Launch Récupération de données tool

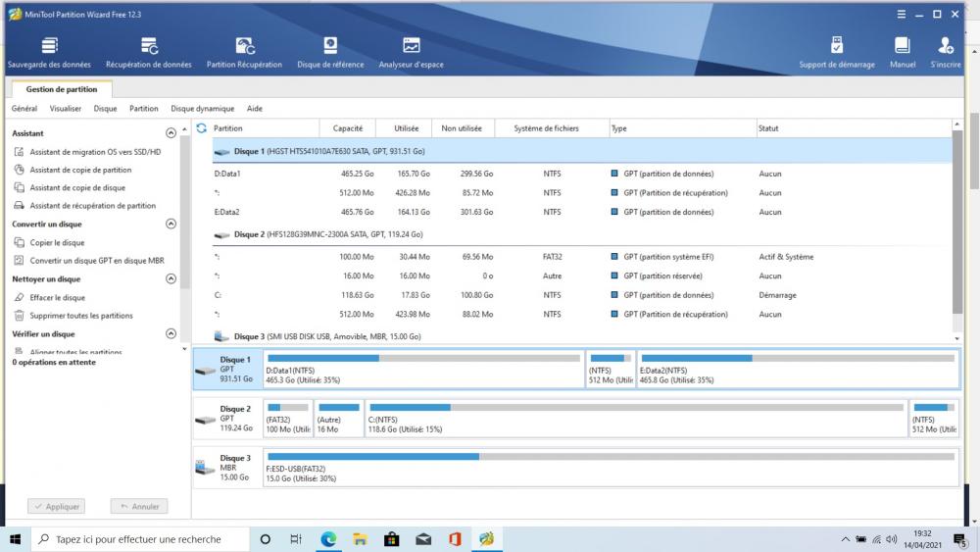tap(149, 53)
